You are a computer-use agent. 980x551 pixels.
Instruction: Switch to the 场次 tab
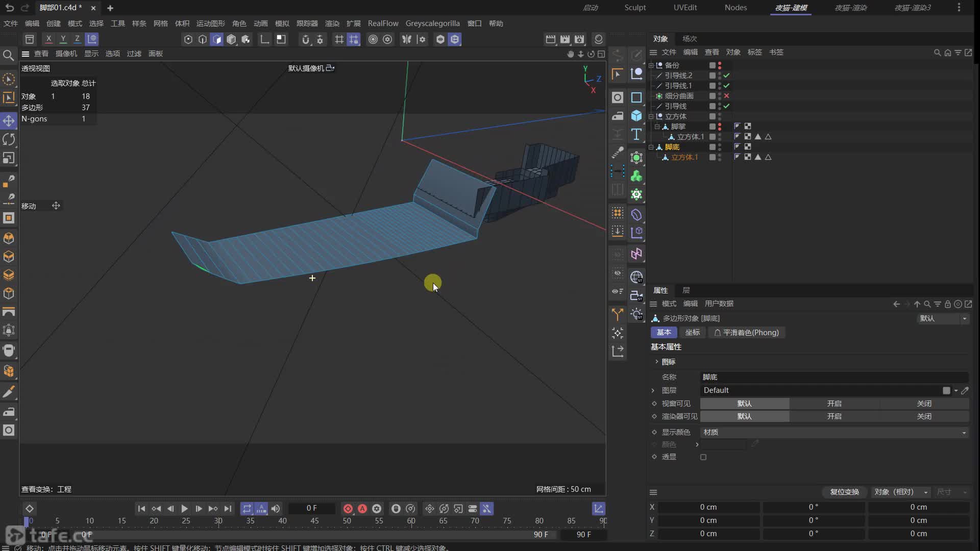pyautogui.click(x=690, y=39)
